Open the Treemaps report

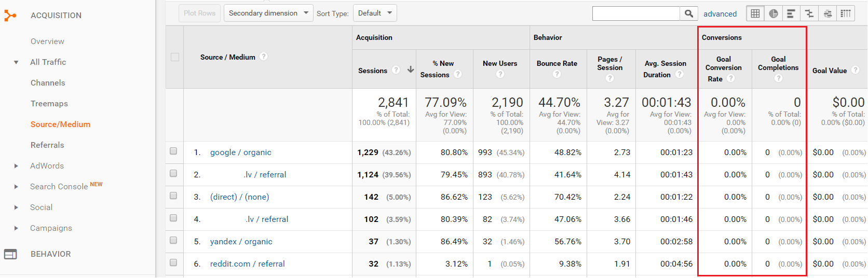pyautogui.click(x=49, y=104)
